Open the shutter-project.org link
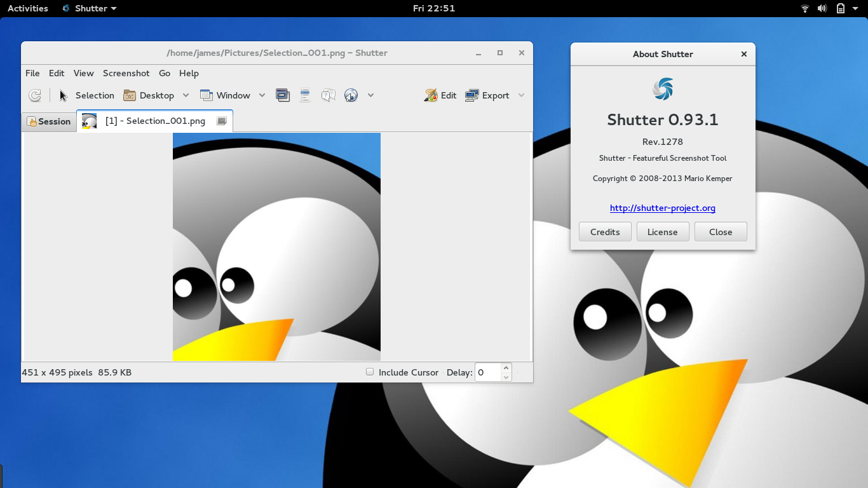The height and width of the screenshot is (488, 868). 663,208
